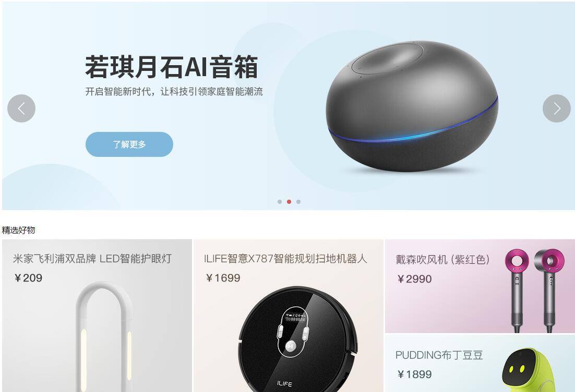The height and width of the screenshot is (392, 575).
Task: Open the 戴森吹风机 (紫红色) product title
Action: point(442,260)
